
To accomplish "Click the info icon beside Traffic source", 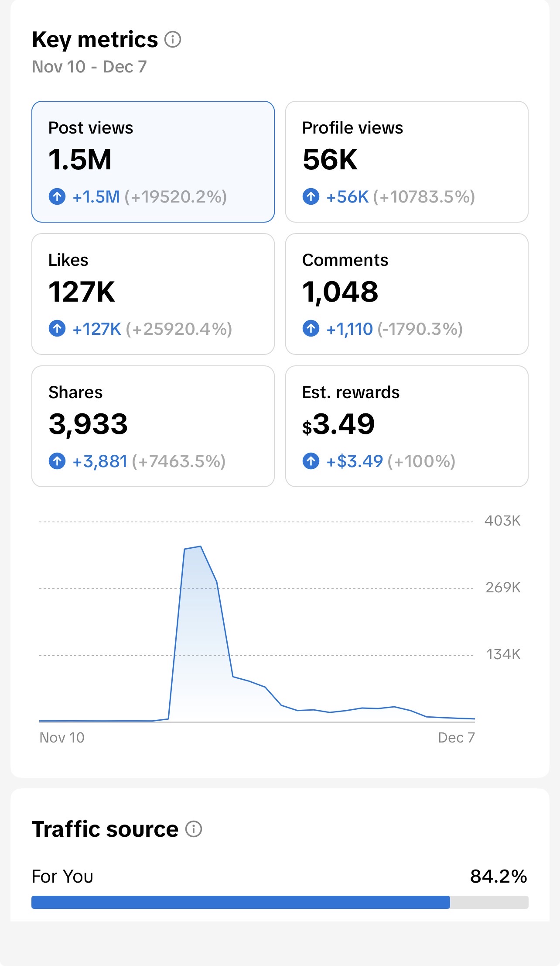I will pos(194,829).
